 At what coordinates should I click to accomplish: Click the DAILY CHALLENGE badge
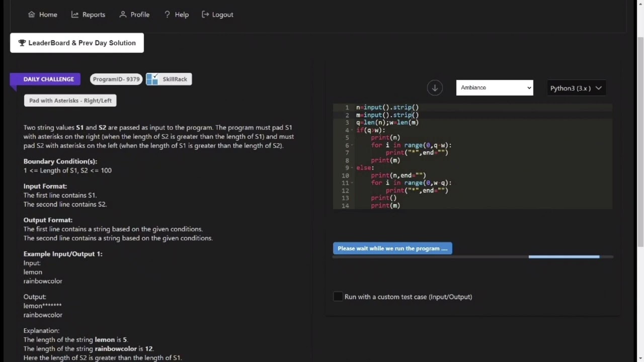pyautogui.click(x=48, y=79)
